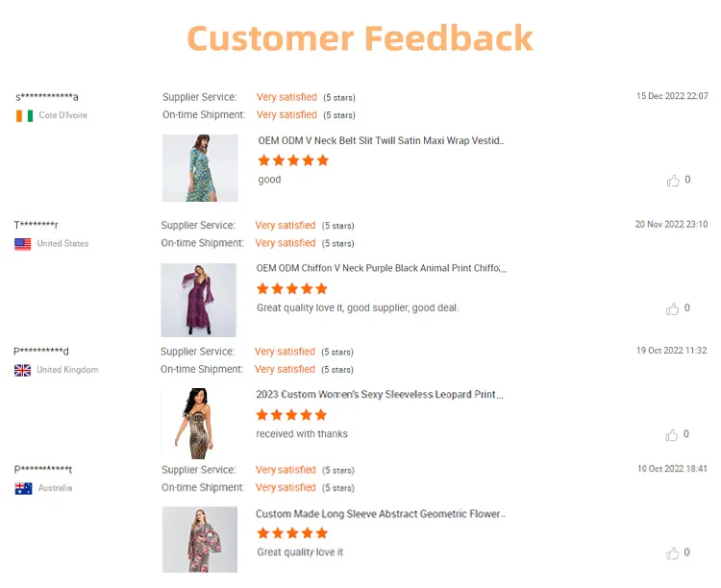Open Custom Made Long Sleeve Abstract link
The height and width of the screenshot is (588, 721).
[x=381, y=514]
